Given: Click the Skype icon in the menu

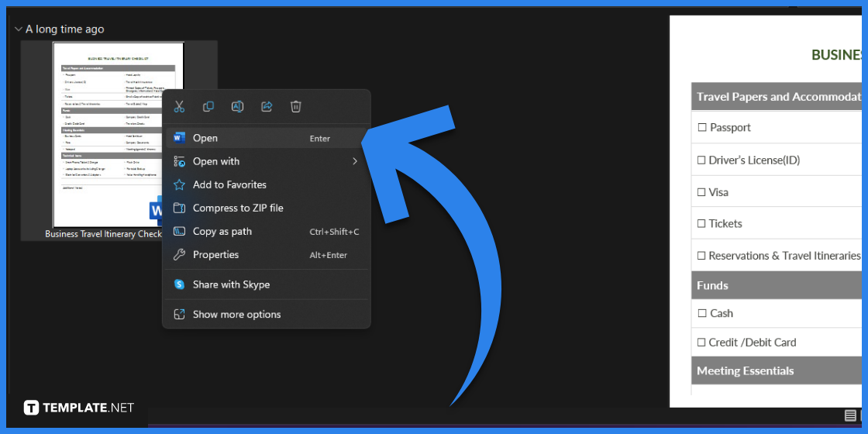Looking at the screenshot, I should [x=179, y=284].
